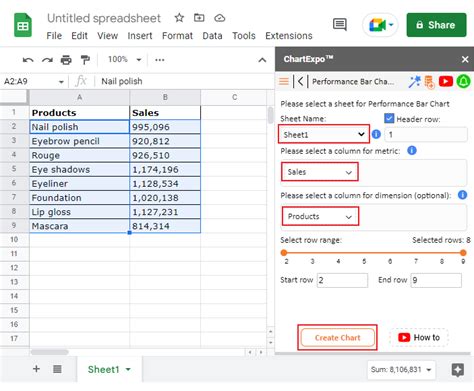Open the Insert menu
The image size is (474, 391).
[x=140, y=36]
